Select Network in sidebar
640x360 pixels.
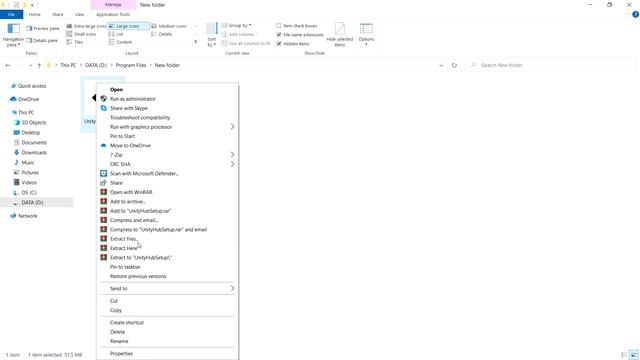[24, 216]
